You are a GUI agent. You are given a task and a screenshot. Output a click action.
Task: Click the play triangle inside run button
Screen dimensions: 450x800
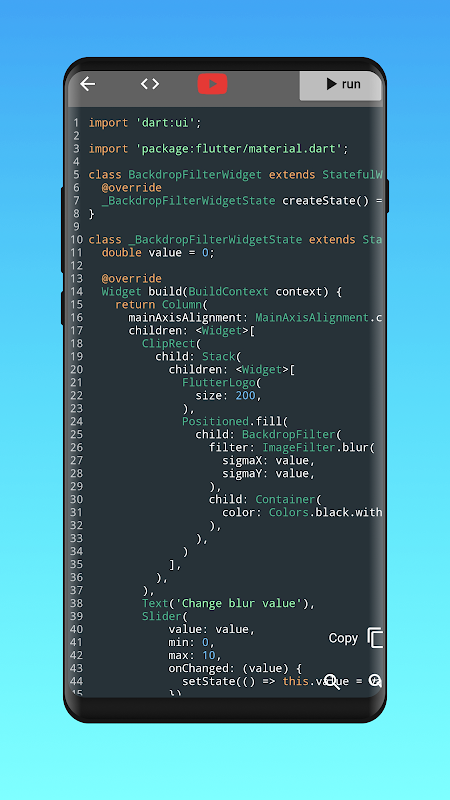332,84
